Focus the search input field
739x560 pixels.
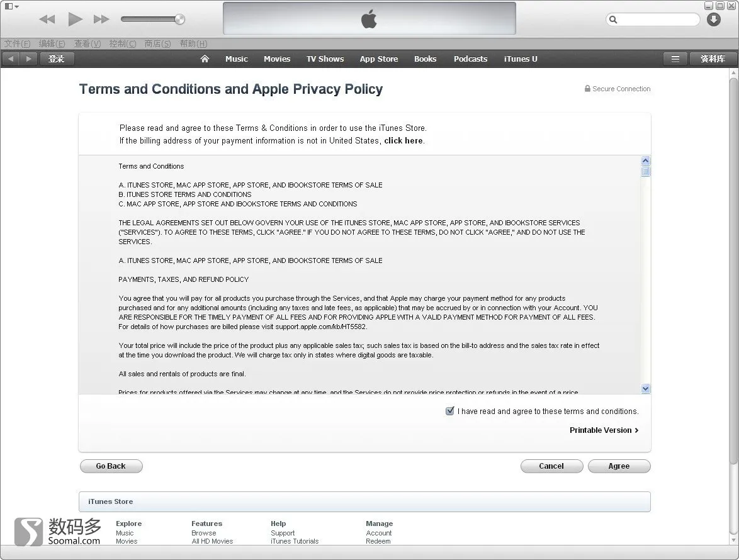653,20
